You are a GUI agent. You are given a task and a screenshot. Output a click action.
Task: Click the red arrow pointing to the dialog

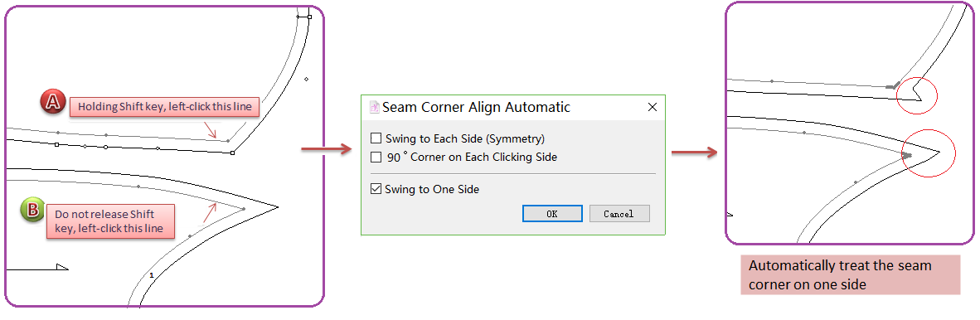click(x=327, y=148)
